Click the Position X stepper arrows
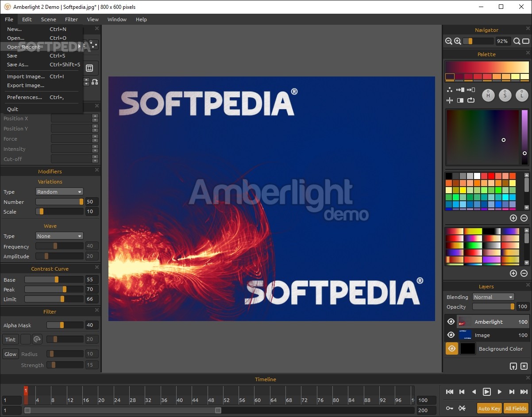The height and width of the screenshot is (417, 532). pyautogui.click(x=95, y=119)
